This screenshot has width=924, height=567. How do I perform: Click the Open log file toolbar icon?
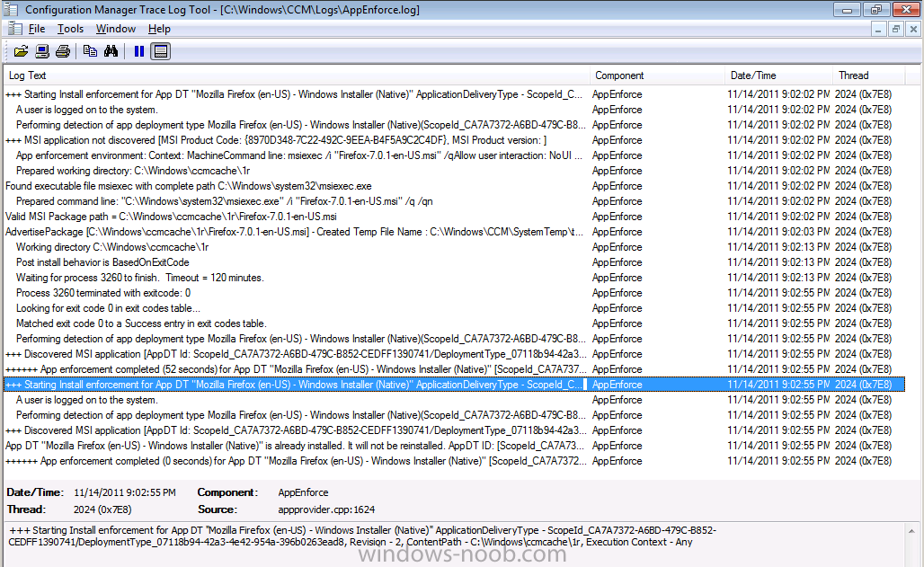tap(21, 51)
